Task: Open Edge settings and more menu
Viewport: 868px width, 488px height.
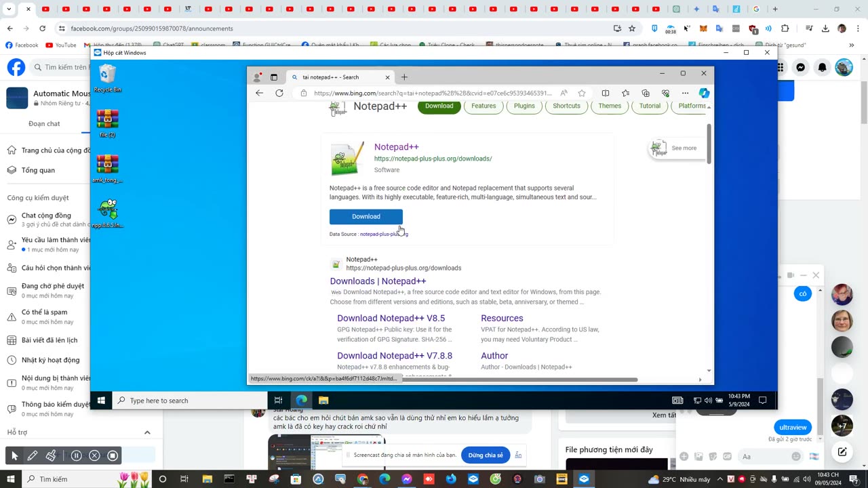Action: click(x=685, y=93)
